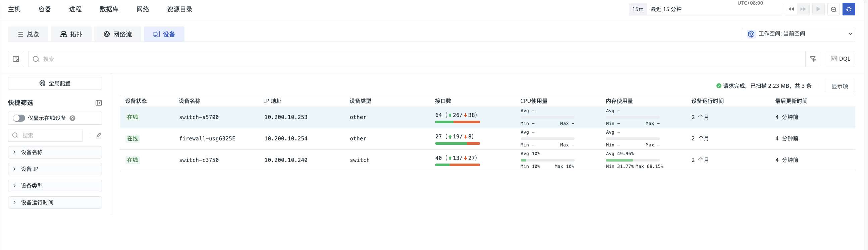The image size is (868, 250).
Task: Open the filter icon beside search bar
Action: point(813,59)
